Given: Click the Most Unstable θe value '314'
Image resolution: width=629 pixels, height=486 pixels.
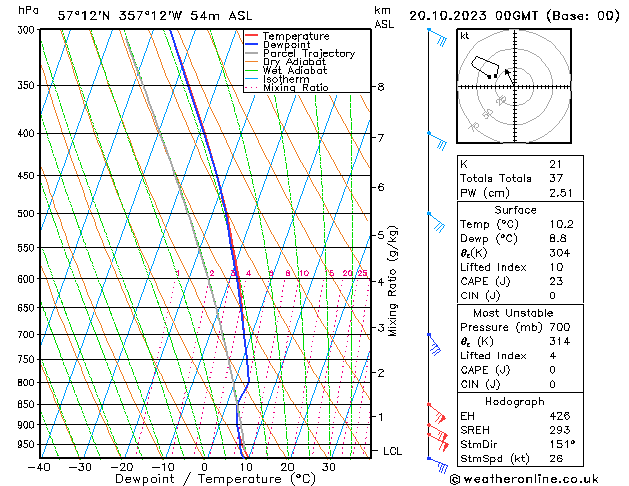Looking at the screenshot, I should click(560, 341).
